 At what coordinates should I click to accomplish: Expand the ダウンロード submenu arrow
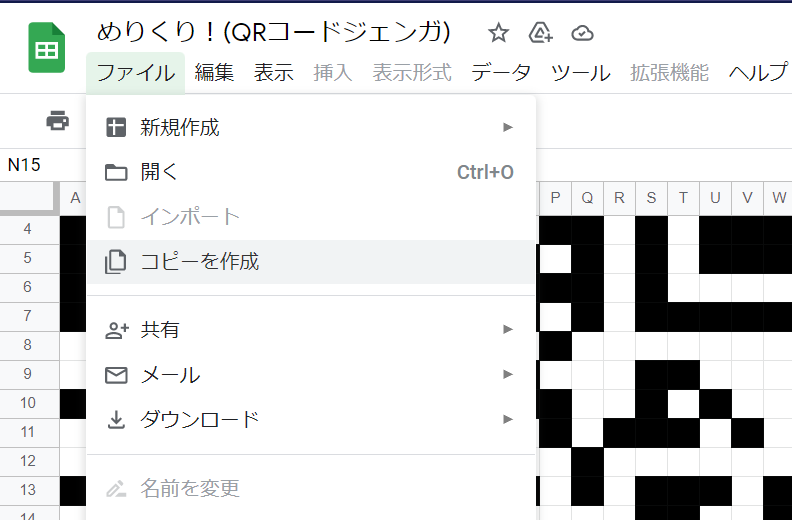point(508,419)
